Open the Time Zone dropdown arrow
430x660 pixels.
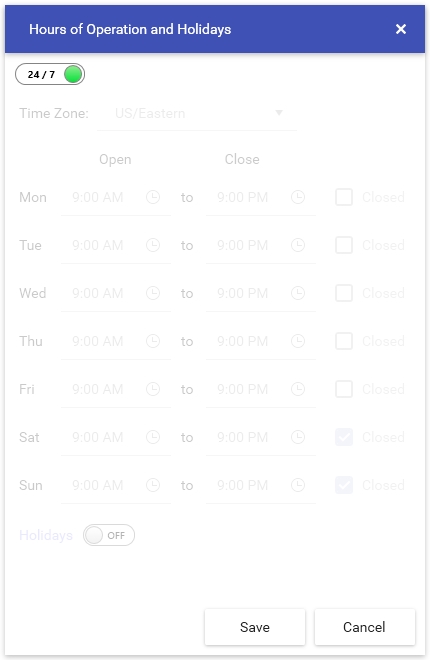pyautogui.click(x=279, y=113)
